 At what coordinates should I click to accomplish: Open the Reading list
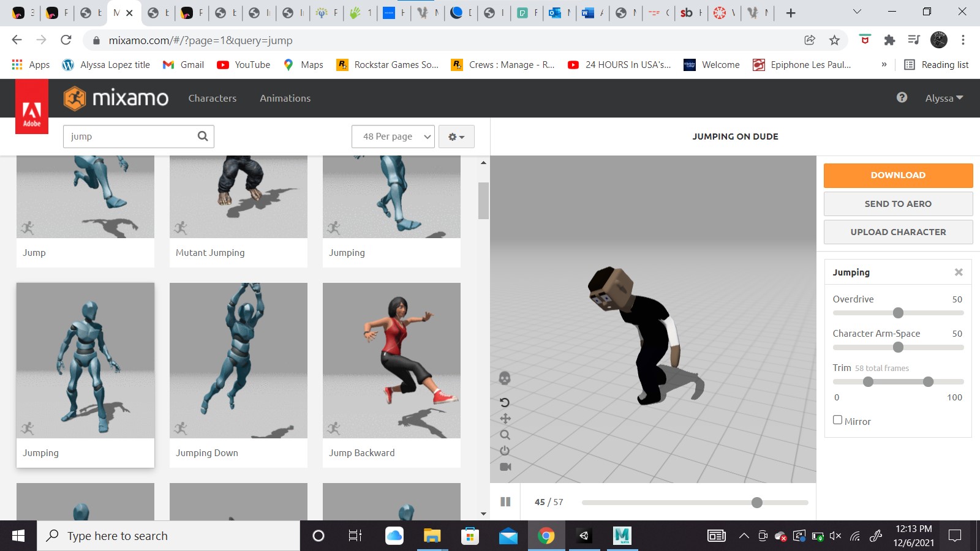point(937,64)
